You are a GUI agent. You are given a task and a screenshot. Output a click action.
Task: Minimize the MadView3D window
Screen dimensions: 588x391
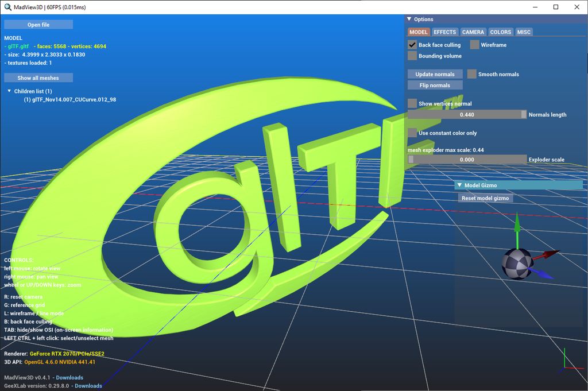[535, 7]
